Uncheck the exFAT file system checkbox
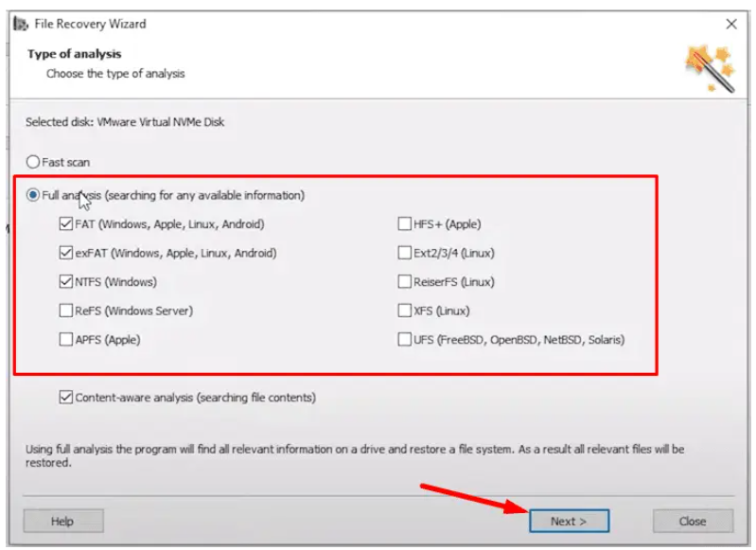The width and height of the screenshot is (756, 550). pos(66,254)
